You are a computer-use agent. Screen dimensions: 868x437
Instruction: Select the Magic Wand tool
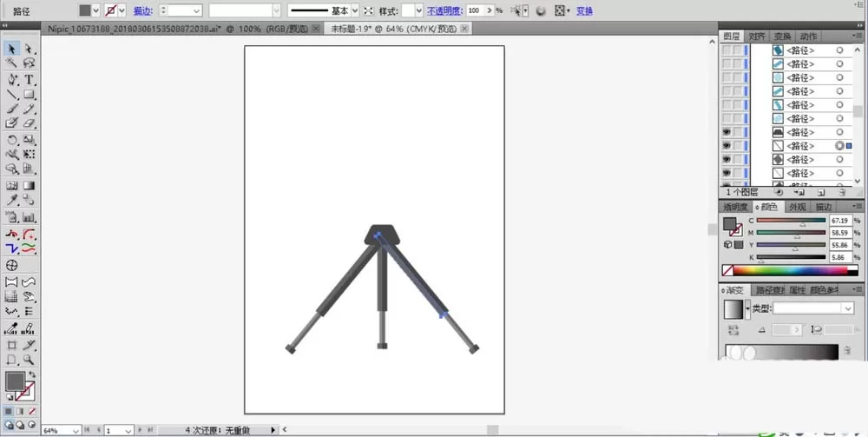point(12,64)
